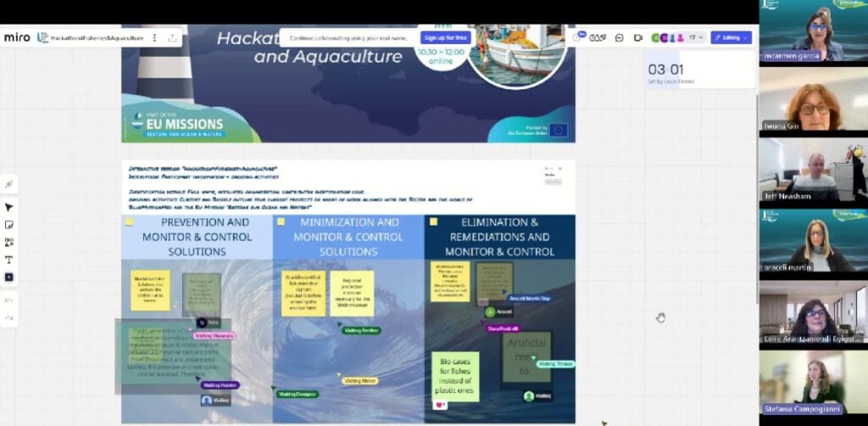Select Jeff Newsham's video thumbnail

coord(813,170)
